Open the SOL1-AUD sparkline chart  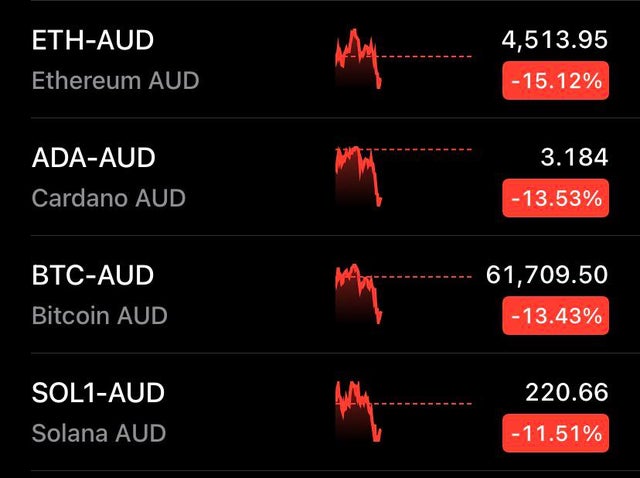pos(403,411)
